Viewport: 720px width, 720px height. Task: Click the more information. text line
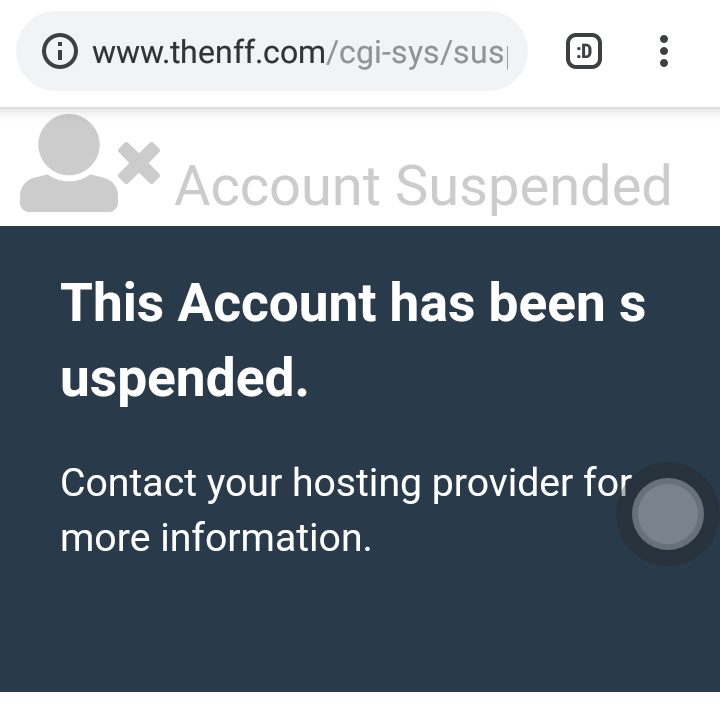216,538
